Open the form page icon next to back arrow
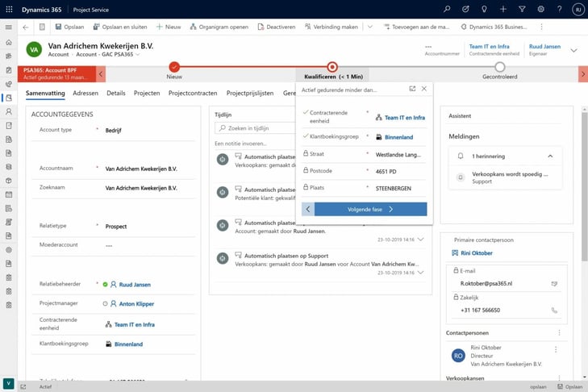The height and width of the screenshot is (392, 588). pos(42,27)
